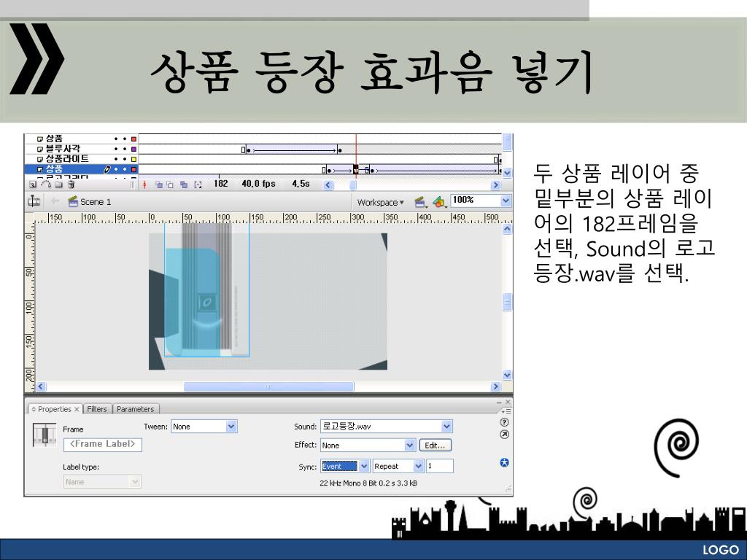Toggle visibility dot of 상품라이트 layer
This screenshot has height=560, width=747.
(x=116, y=160)
